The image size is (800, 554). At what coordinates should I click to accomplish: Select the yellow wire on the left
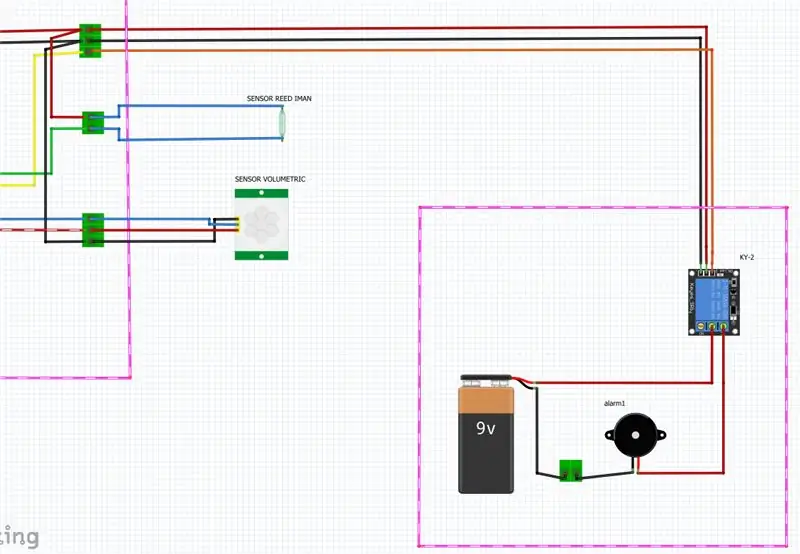35,120
